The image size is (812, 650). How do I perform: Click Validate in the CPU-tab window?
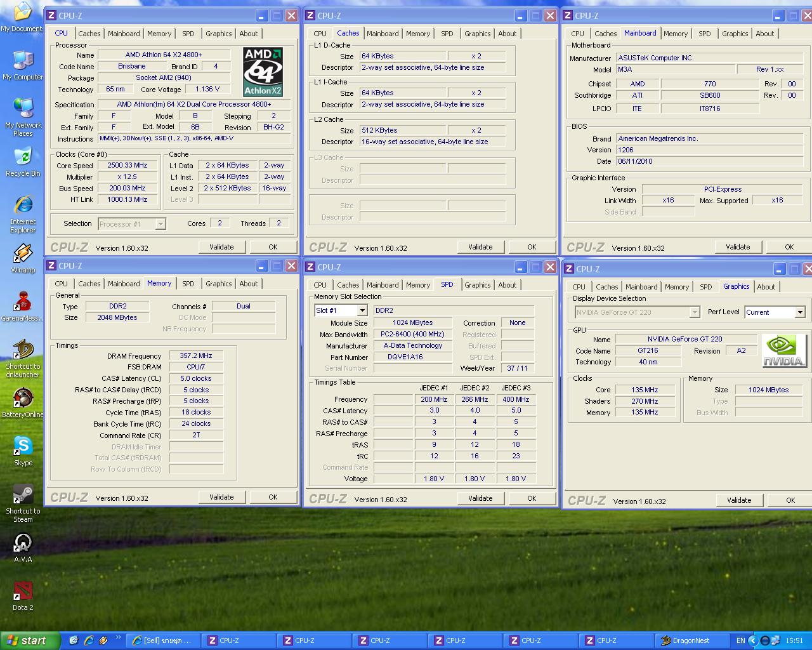[x=221, y=247]
